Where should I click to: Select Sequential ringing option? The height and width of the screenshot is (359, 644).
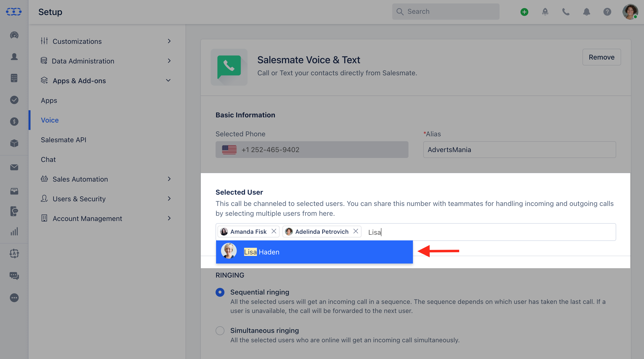220,292
